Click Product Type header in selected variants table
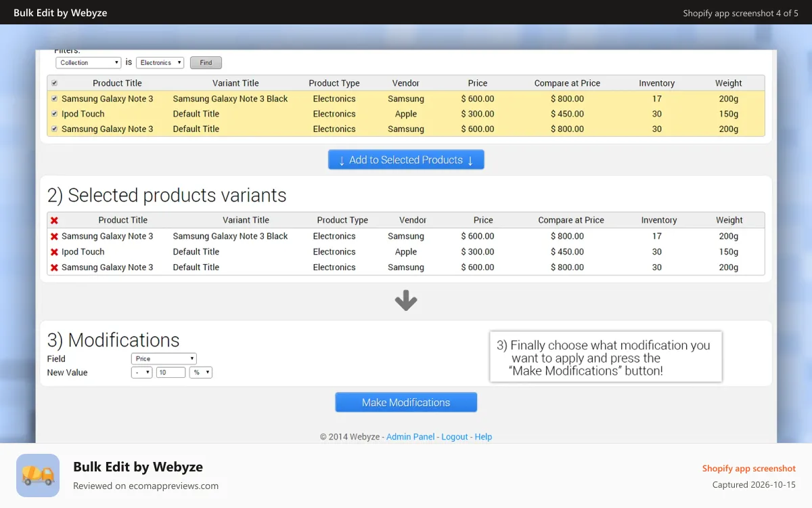 342,220
